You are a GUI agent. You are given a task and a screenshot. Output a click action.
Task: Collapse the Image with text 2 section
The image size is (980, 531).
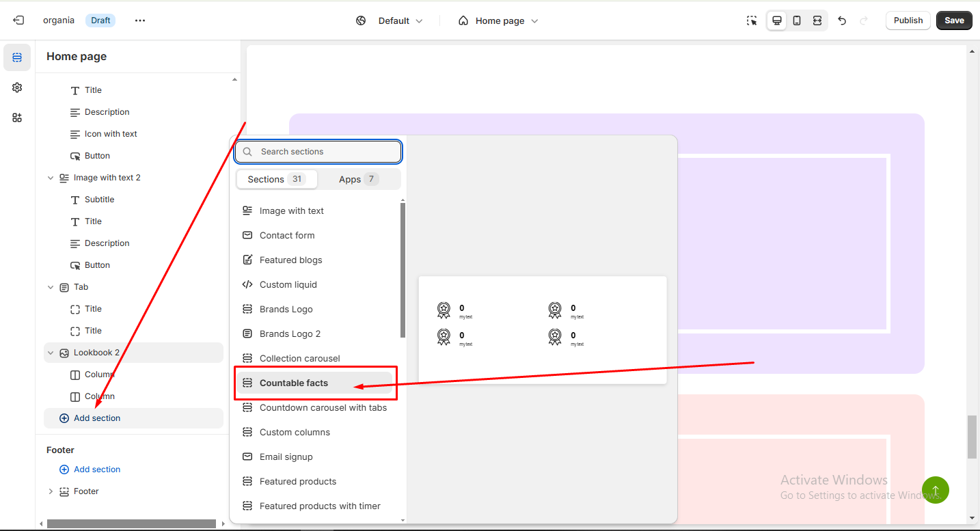(x=51, y=178)
